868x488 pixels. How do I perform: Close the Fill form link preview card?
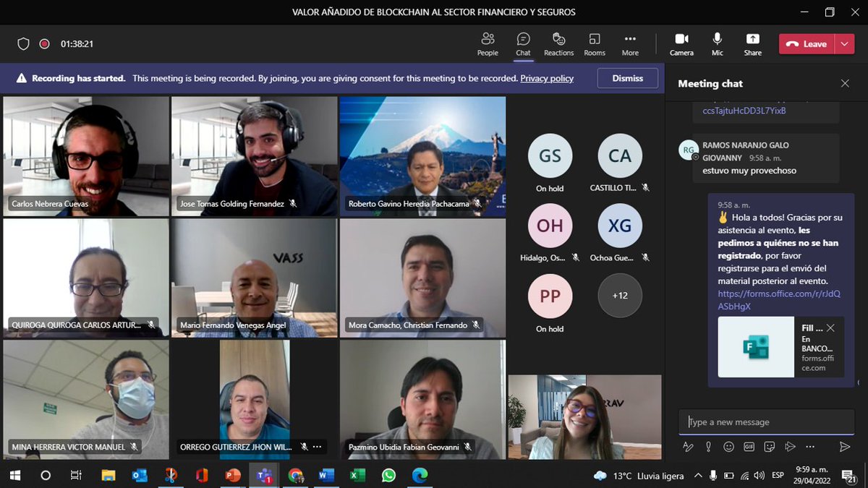point(830,328)
